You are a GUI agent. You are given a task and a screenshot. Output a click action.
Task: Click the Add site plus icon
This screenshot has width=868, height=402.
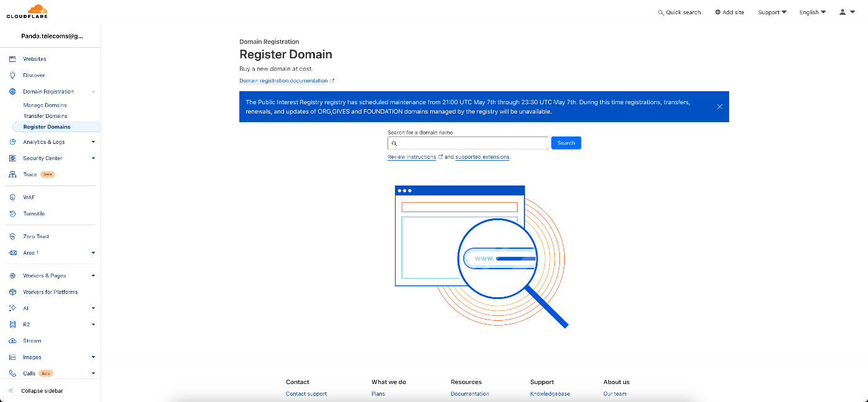pyautogui.click(x=717, y=12)
